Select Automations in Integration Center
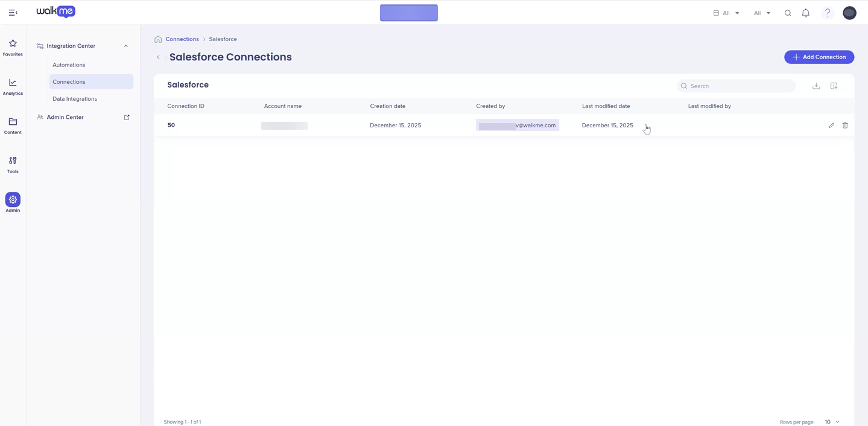 pyautogui.click(x=69, y=65)
